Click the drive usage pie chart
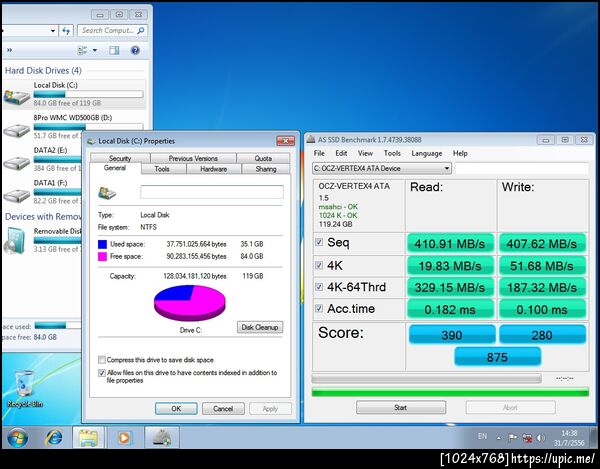 coord(190,303)
